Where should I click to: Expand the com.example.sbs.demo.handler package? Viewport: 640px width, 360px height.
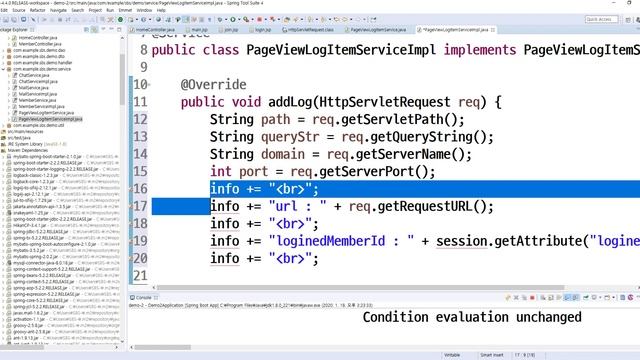3,63
